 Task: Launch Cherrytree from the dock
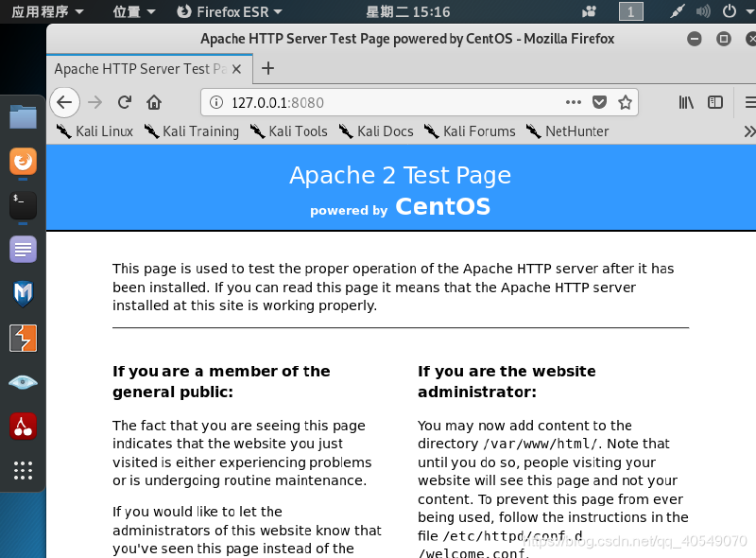pyautogui.click(x=23, y=427)
